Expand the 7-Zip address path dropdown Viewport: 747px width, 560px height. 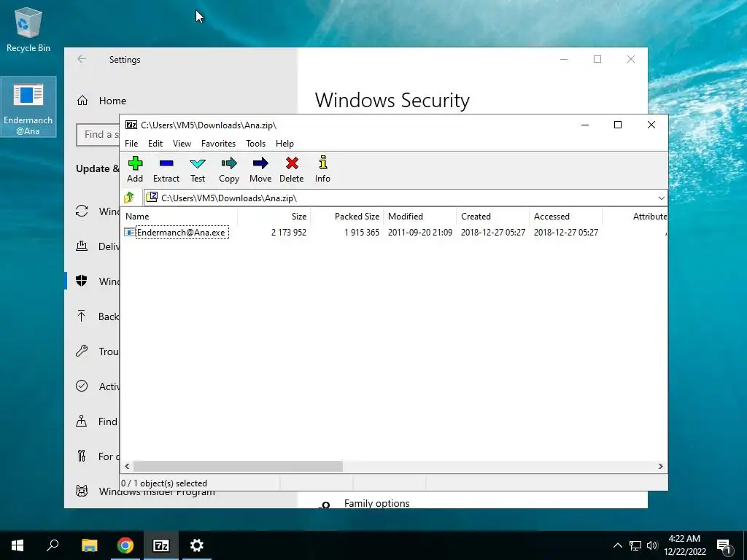661,198
